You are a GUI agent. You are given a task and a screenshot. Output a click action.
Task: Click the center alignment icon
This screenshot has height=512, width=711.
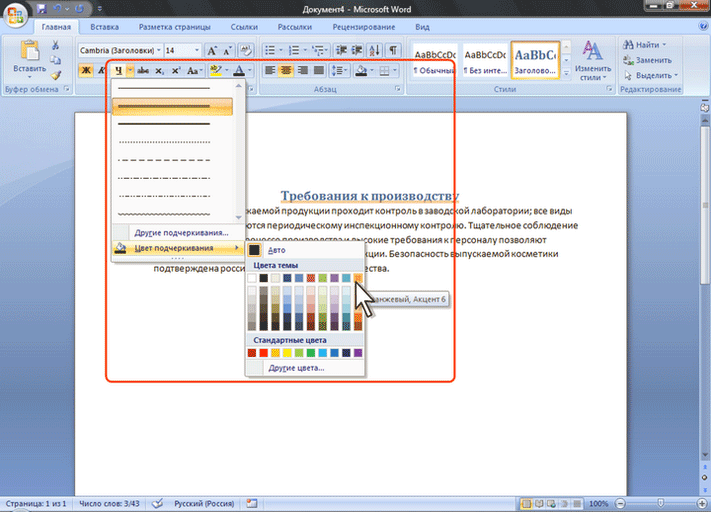286,70
